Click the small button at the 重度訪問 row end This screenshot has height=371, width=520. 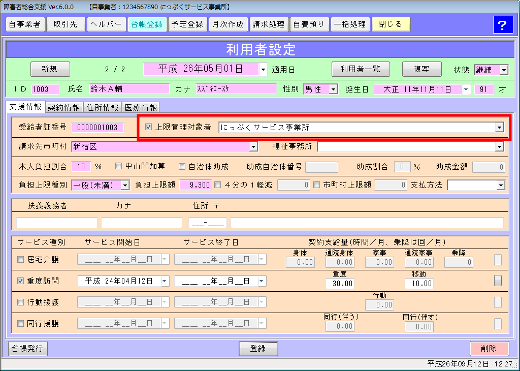[498, 281]
